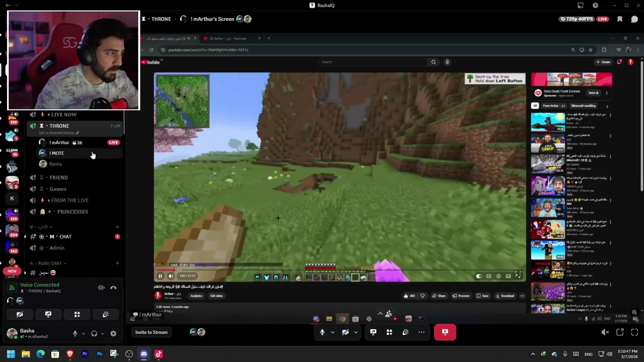This screenshot has width=644, height=362.
Task: Click red stop watching stream button
Action: coord(445,332)
